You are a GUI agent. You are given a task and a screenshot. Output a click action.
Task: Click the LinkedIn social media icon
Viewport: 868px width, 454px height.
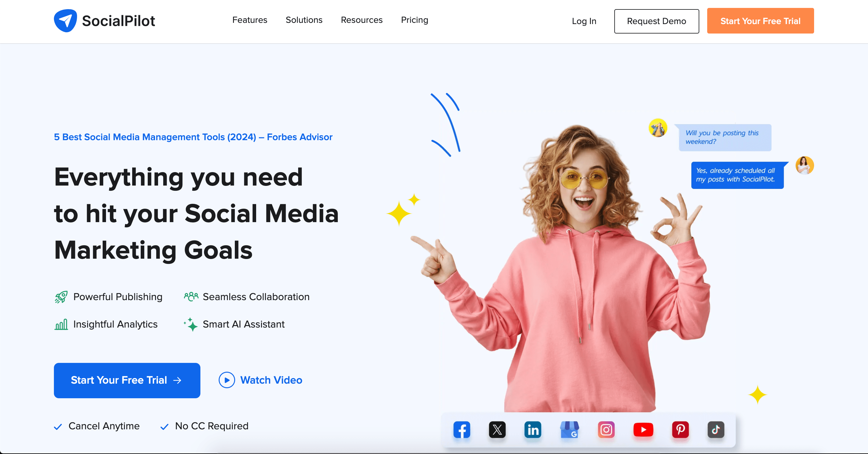(533, 430)
